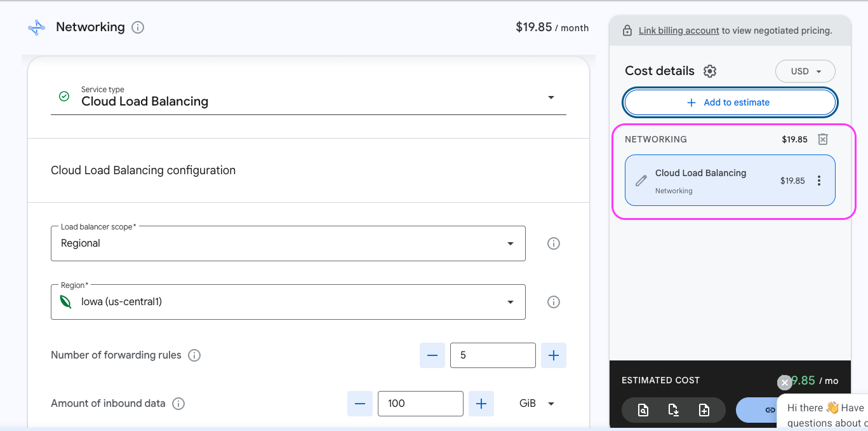Delete the Networking group via trash icon

click(823, 139)
